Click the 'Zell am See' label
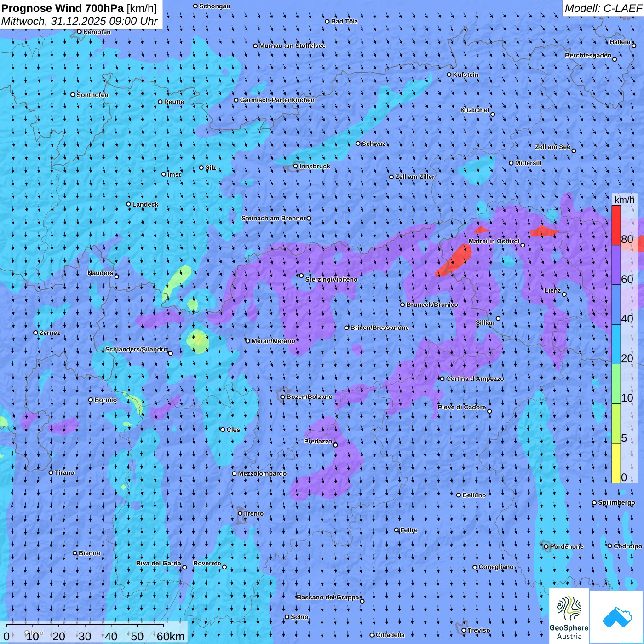644x644 pixels. coord(552,147)
